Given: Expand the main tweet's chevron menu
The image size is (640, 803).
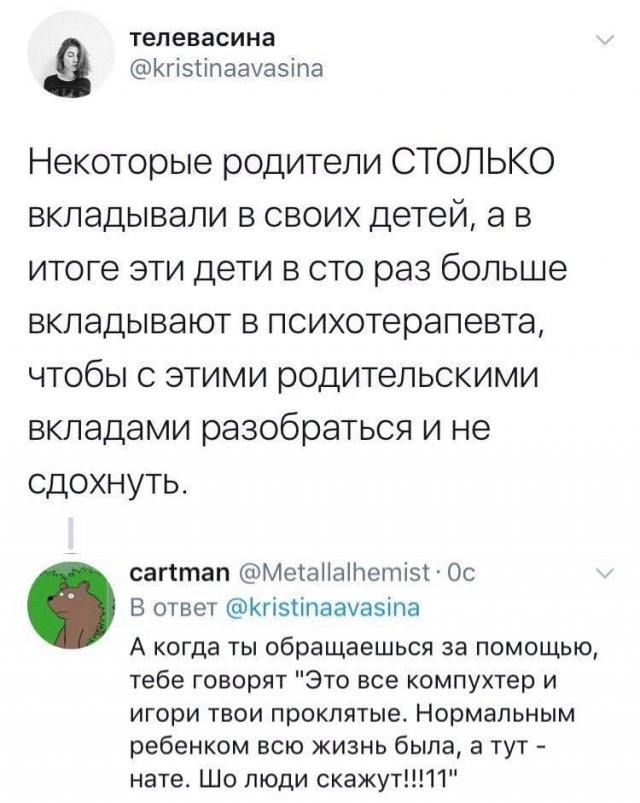Looking at the screenshot, I should [x=603, y=41].
